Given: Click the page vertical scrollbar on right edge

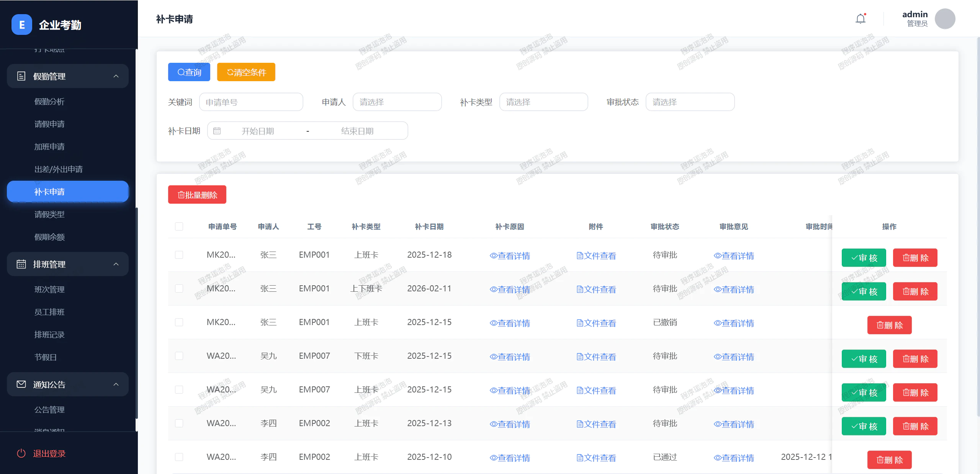Looking at the screenshot, I should point(978,226).
